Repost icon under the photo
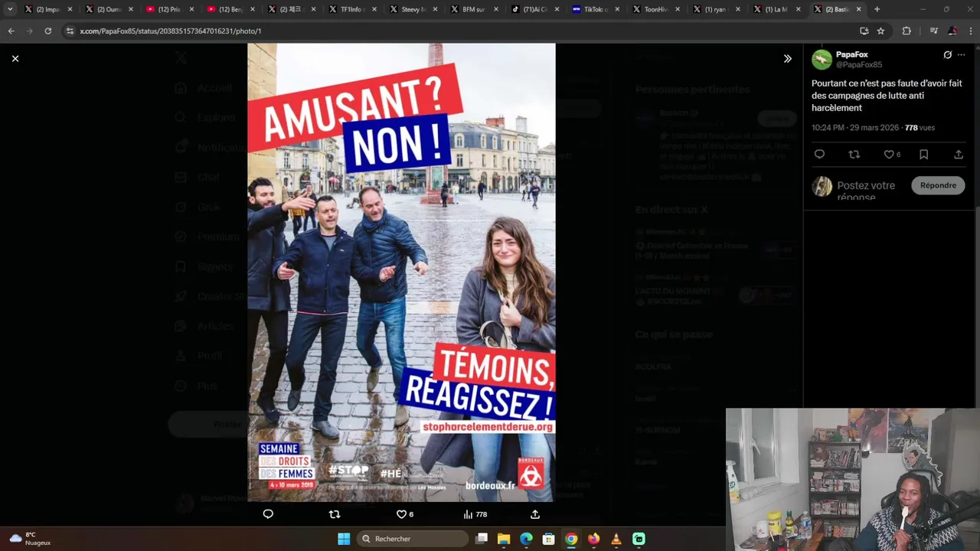The image size is (980, 551). [335, 514]
